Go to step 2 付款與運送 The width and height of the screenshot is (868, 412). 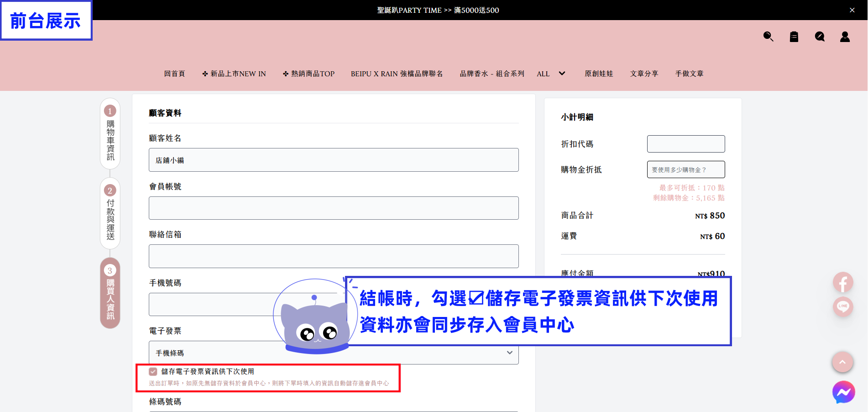tap(110, 213)
